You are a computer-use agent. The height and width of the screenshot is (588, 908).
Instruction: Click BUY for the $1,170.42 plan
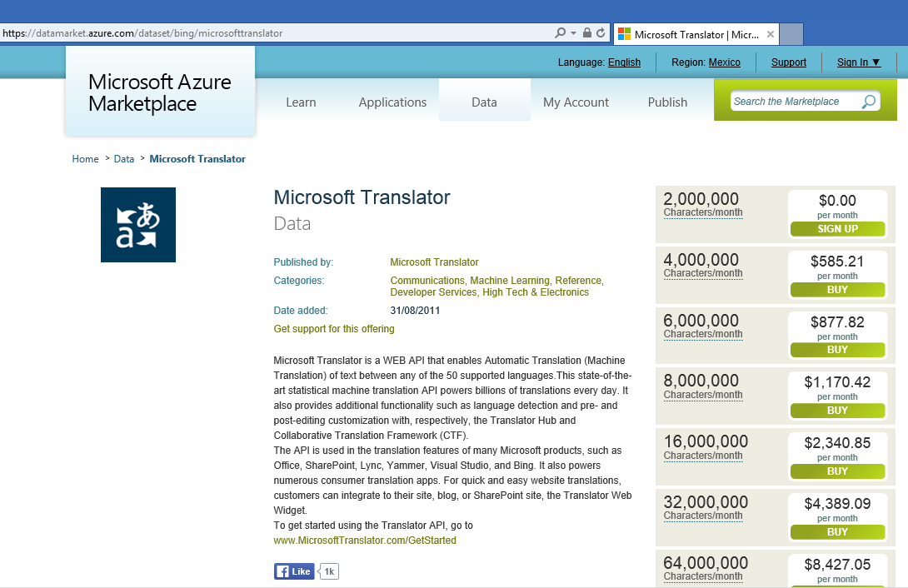[x=838, y=411]
